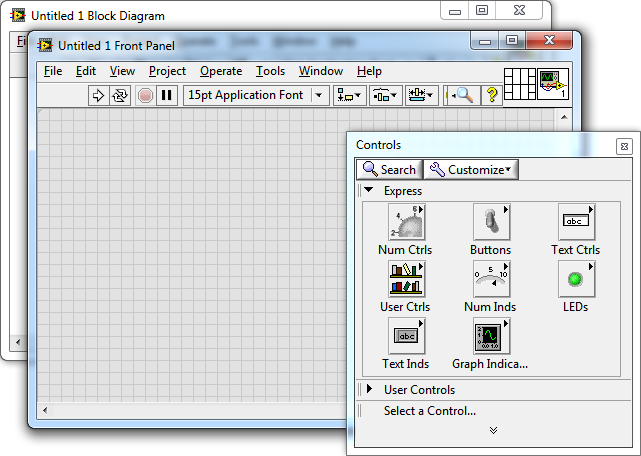Click Search button in Controls palette
641x456 pixels.
pos(390,169)
